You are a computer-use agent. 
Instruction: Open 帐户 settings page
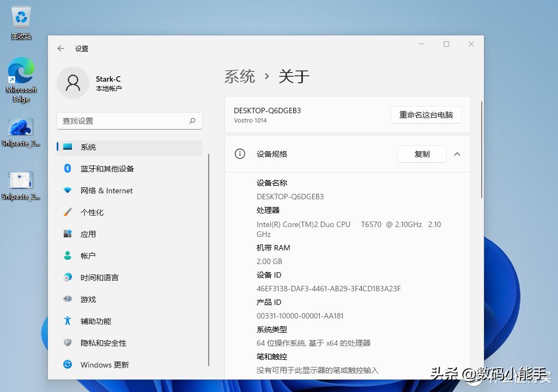pos(89,255)
